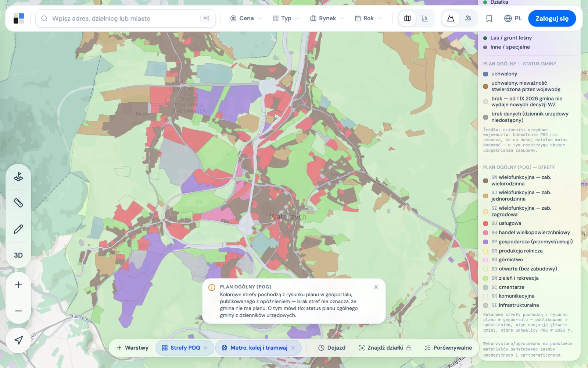Screen dimensions: 588x368
Task: Open the Dojazd commute tool
Action: 332,348
